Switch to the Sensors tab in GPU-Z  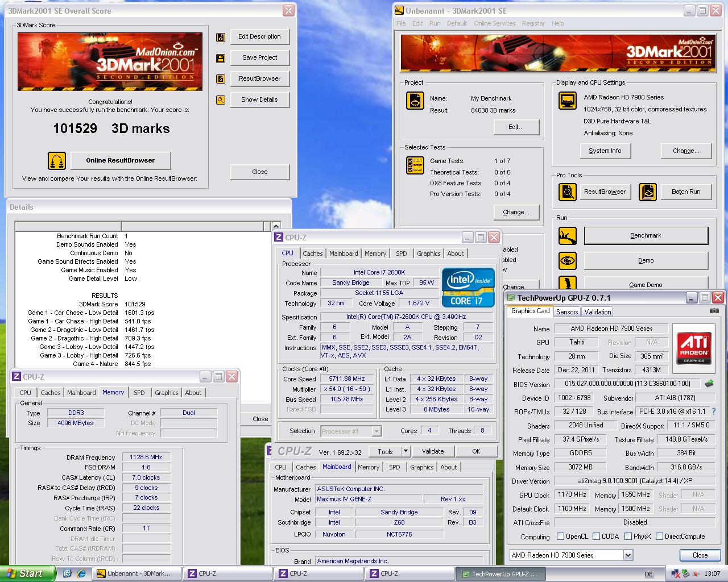[567, 312]
